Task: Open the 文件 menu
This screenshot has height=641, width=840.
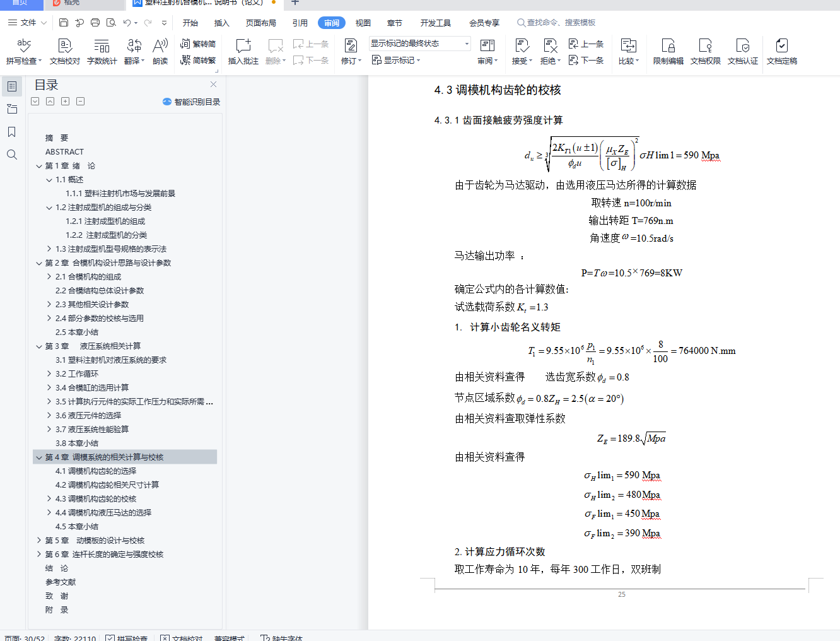Action: tap(27, 23)
